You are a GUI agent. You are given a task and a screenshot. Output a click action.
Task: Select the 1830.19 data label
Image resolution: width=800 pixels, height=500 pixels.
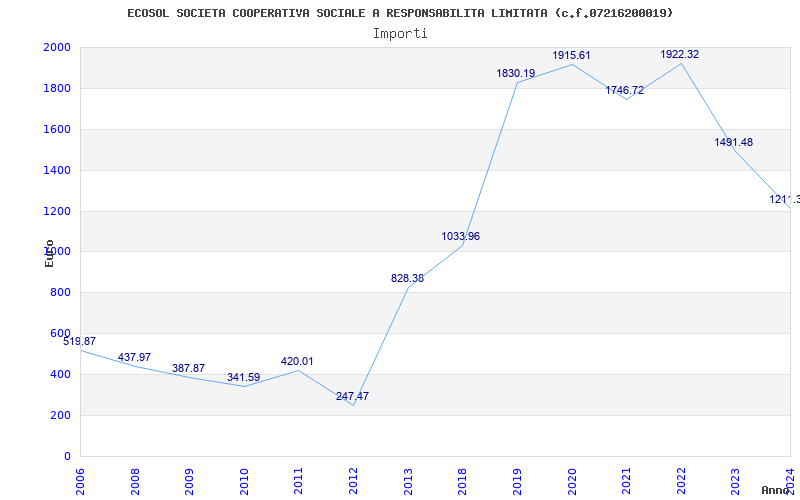pyautogui.click(x=516, y=73)
